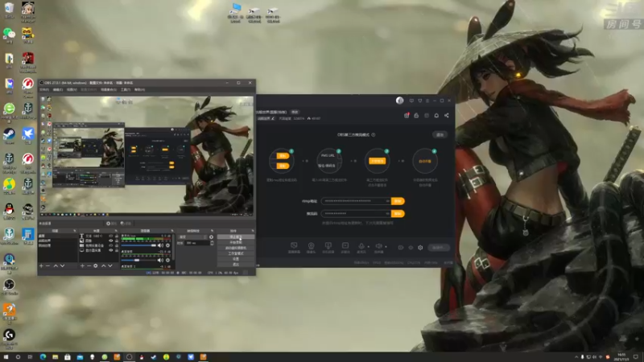
Task: Click Studio Mode in OBS Controls
Action: [x=236, y=253]
